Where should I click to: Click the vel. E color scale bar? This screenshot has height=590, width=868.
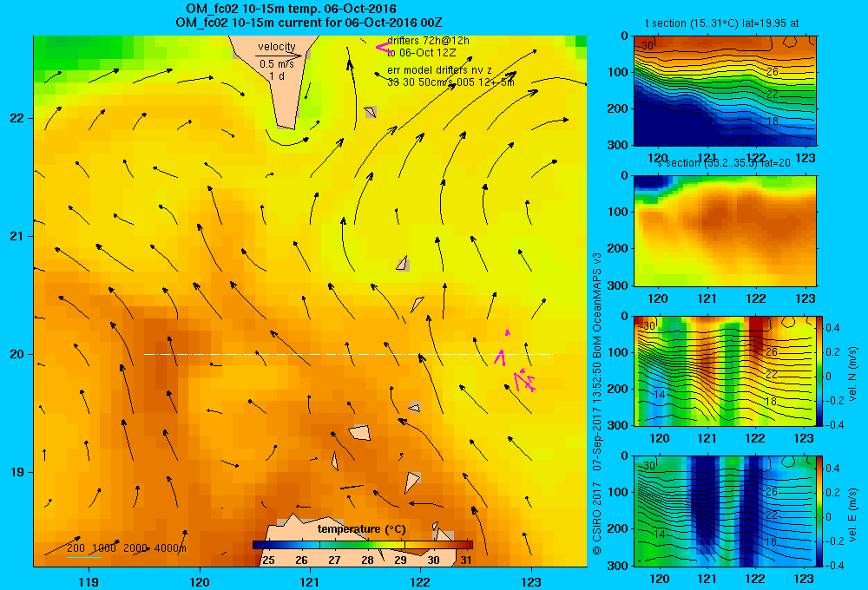pyautogui.click(x=819, y=511)
